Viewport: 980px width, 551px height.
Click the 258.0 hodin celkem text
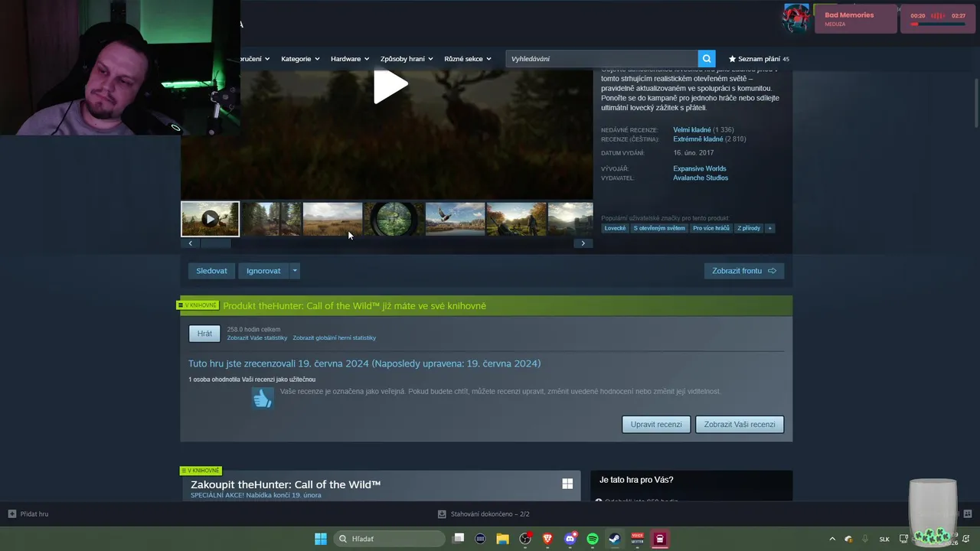[x=253, y=329]
